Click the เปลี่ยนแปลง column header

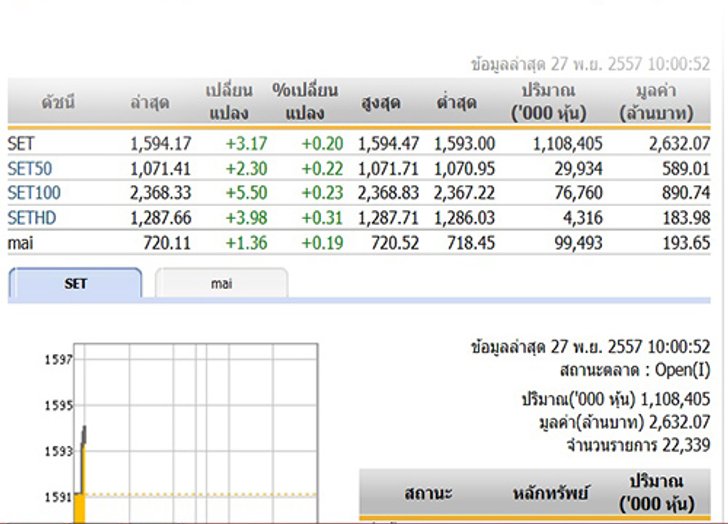(x=229, y=102)
